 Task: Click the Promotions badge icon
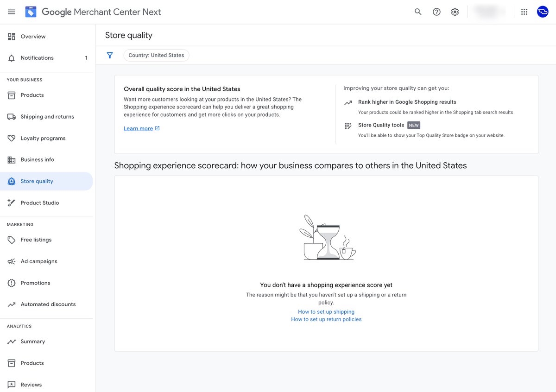pos(12,283)
